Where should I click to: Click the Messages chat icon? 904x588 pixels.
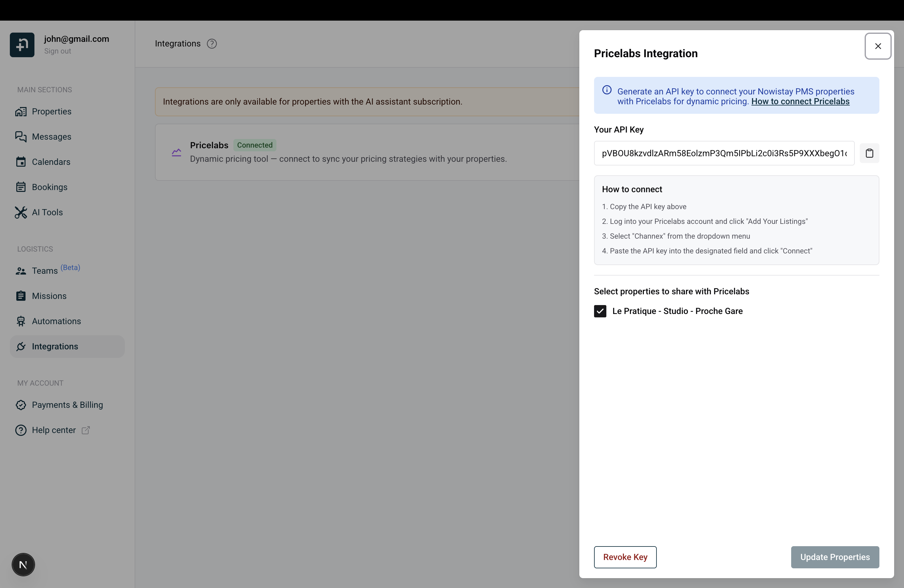tap(21, 137)
